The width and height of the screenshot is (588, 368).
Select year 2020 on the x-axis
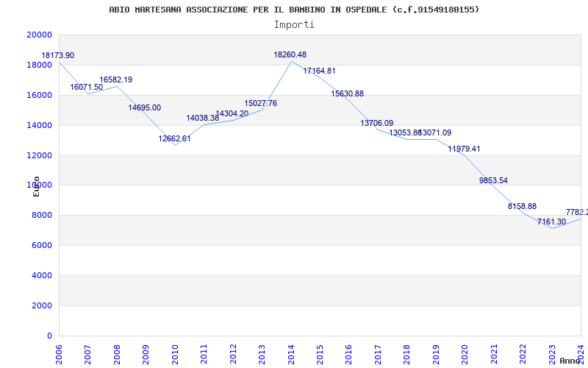465,352
